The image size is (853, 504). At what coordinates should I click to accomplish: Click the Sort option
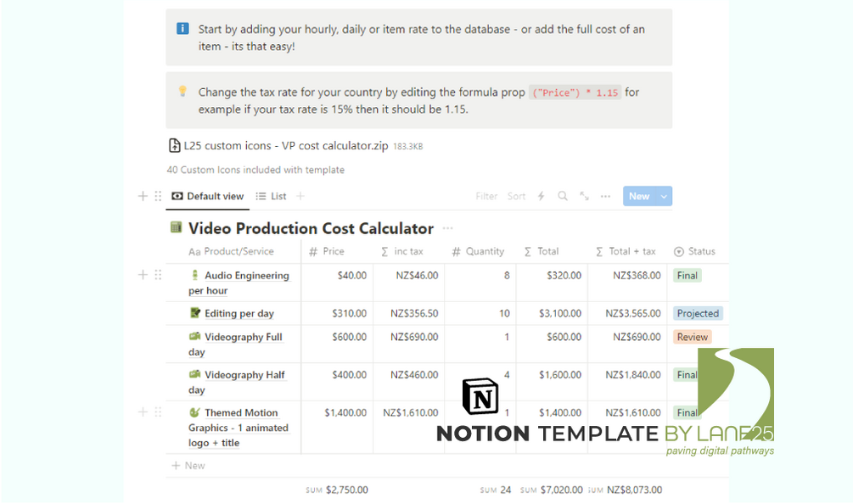[x=516, y=196]
